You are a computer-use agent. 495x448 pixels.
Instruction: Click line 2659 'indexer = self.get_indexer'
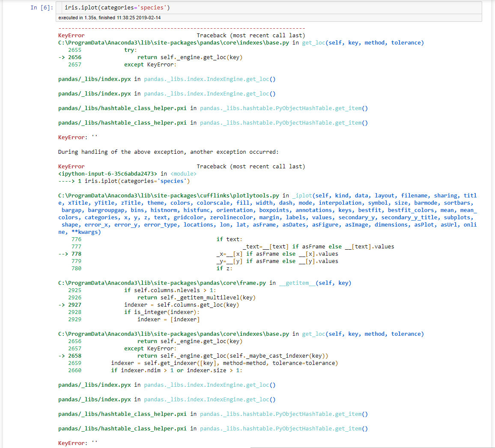(x=203, y=363)
